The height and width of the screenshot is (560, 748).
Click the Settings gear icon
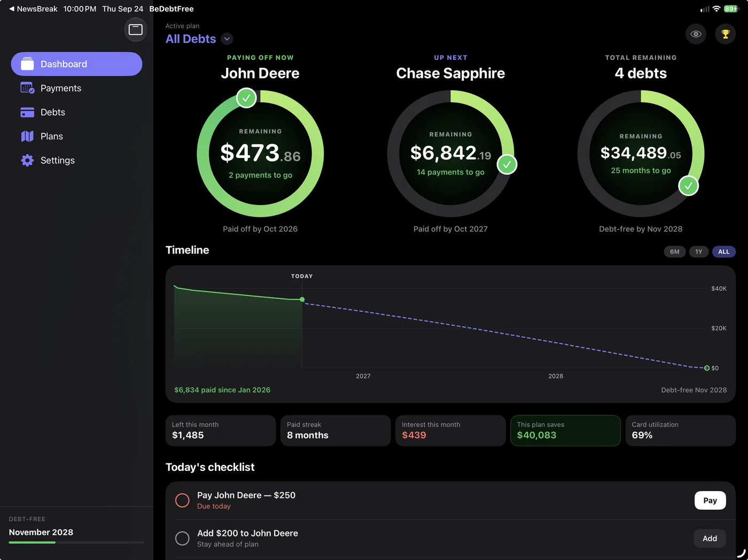(27, 160)
